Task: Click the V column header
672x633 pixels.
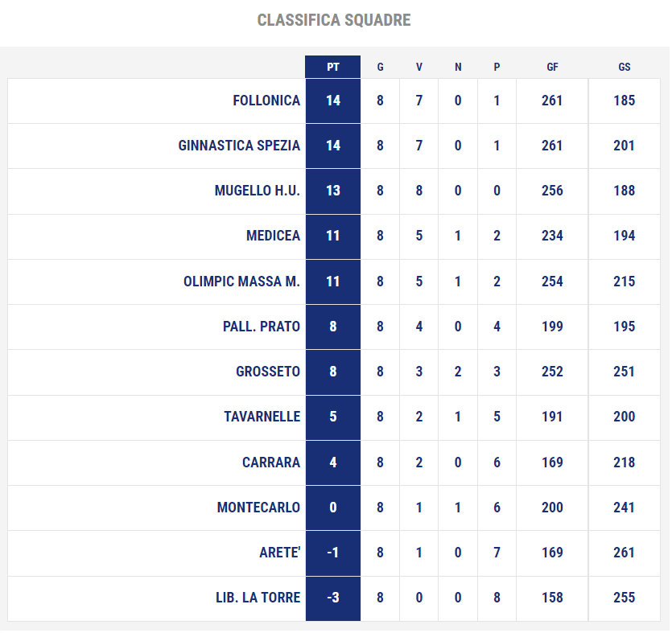Action: (419, 67)
